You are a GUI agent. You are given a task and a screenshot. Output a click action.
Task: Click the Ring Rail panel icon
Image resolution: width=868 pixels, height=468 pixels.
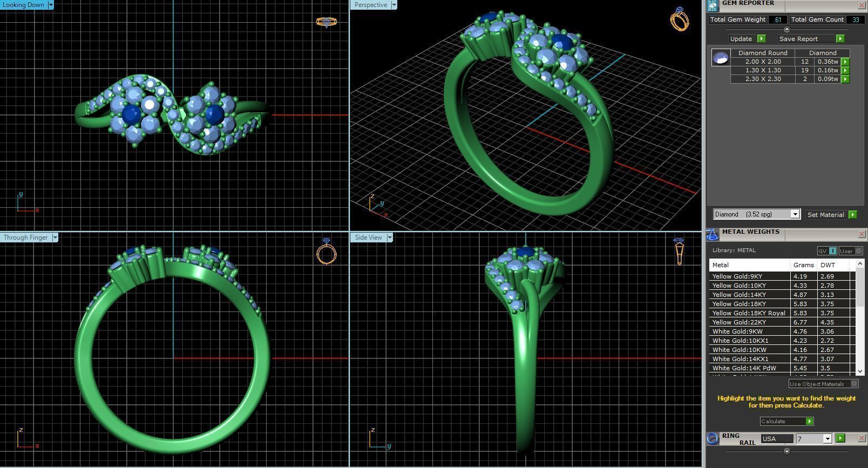tap(713, 438)
